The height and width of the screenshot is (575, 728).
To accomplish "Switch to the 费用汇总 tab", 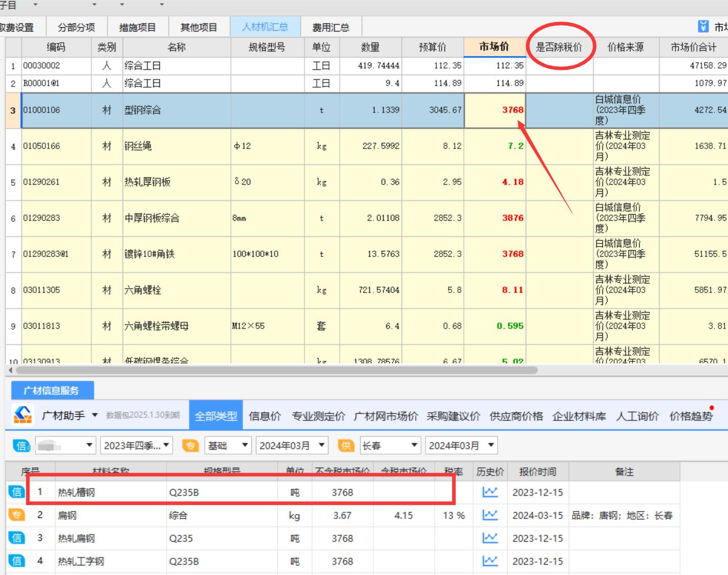I will (331, 28).
